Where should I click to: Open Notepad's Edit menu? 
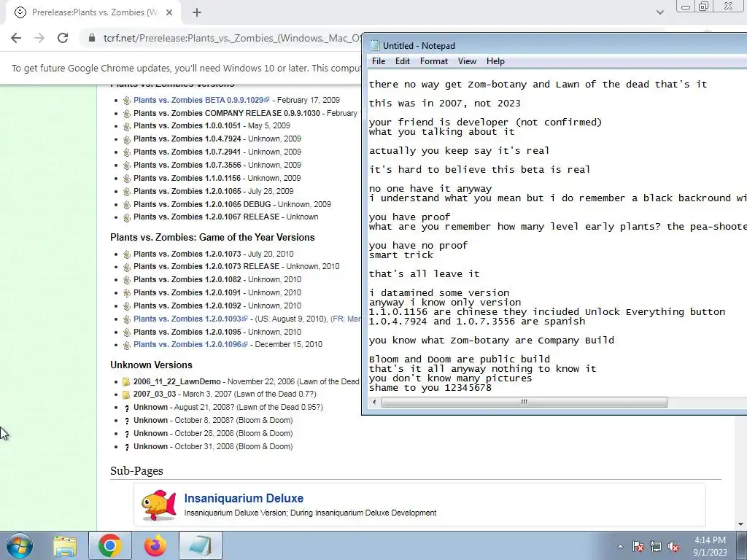pos(402,61)
